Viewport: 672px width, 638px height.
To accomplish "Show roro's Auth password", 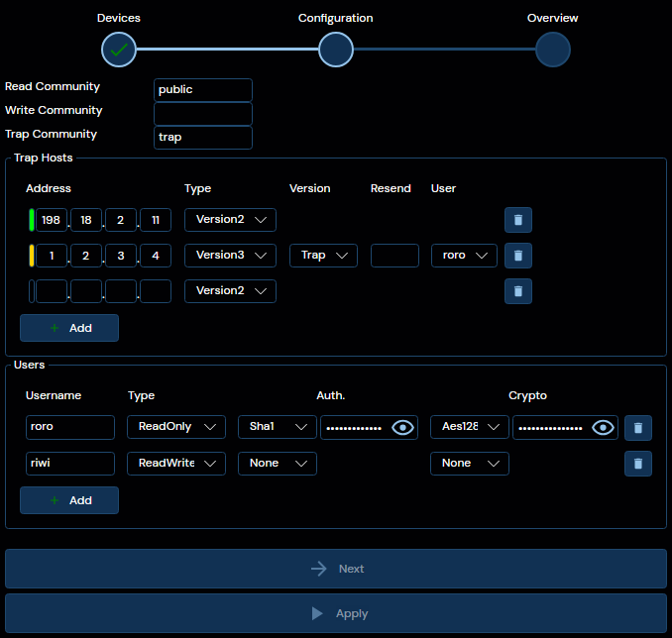I will pyautogui.click(x=402, y=428).
